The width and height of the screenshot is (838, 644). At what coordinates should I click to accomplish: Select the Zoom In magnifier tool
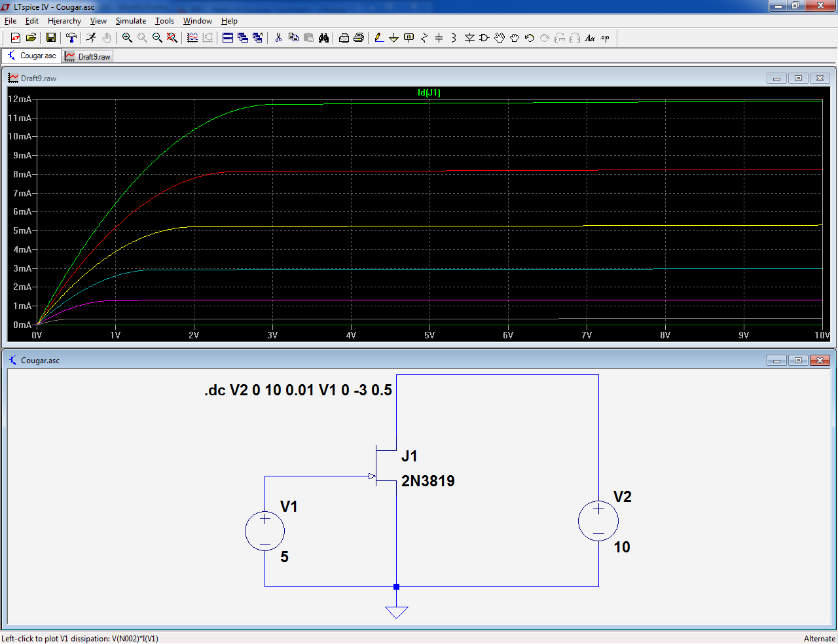(127, 38)
